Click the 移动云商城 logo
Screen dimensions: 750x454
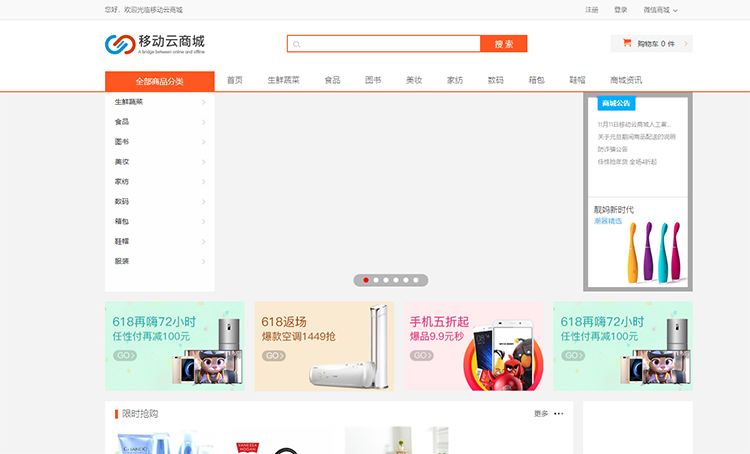click(155, 44)
